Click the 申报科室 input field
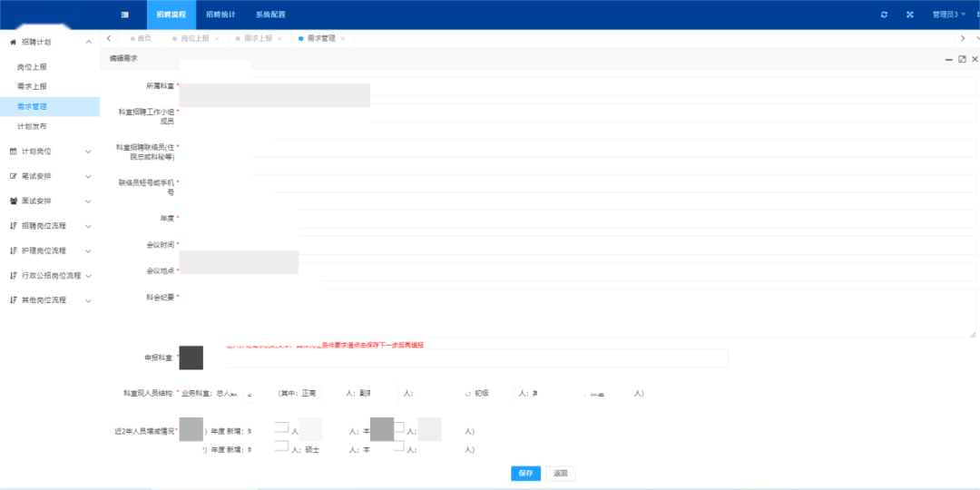This screenshot has width=980, height=490. click(454, 358)
